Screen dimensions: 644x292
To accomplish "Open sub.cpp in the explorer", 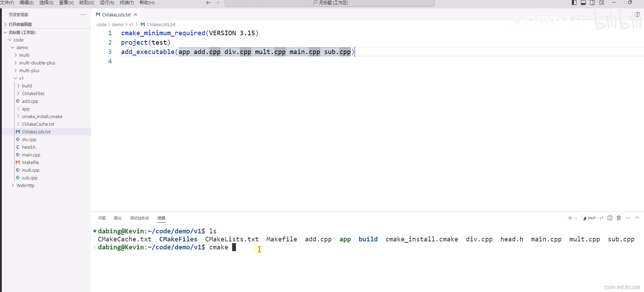I will tap(30, 178).
